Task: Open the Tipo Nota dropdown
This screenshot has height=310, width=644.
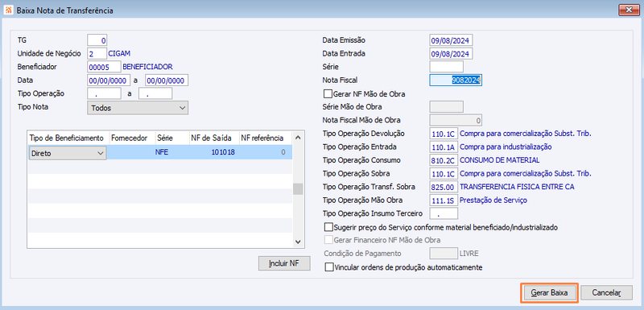Action: point(138,108)
